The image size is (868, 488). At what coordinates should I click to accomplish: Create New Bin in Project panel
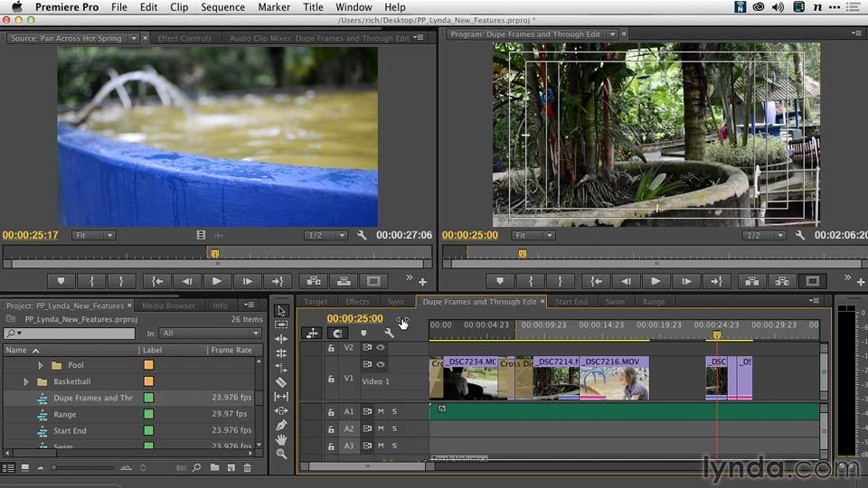point(215,467)
